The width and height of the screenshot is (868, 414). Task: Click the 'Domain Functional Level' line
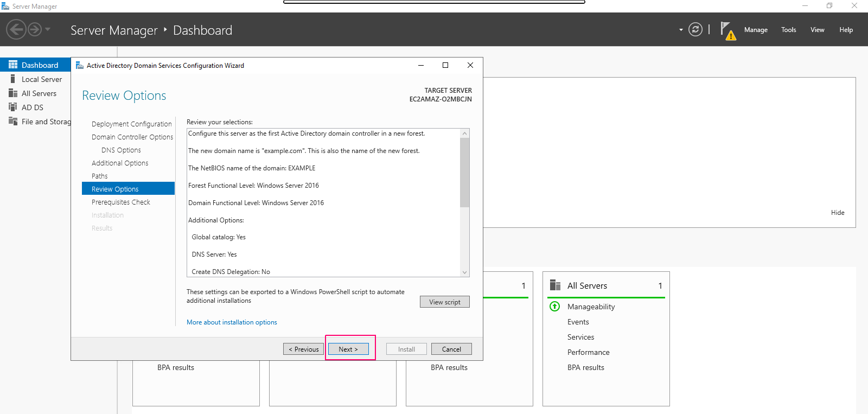click(256, 203)
